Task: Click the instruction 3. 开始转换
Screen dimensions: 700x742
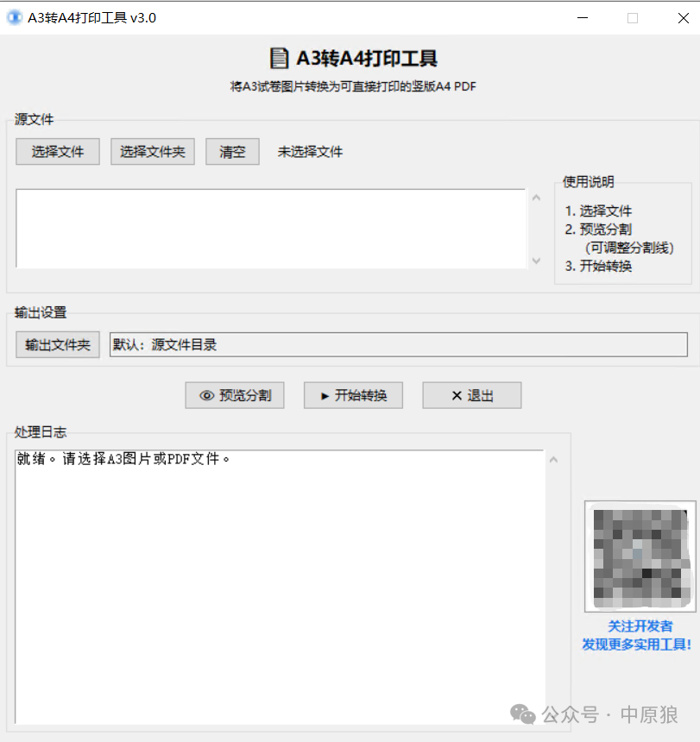Action: (598, 266)
